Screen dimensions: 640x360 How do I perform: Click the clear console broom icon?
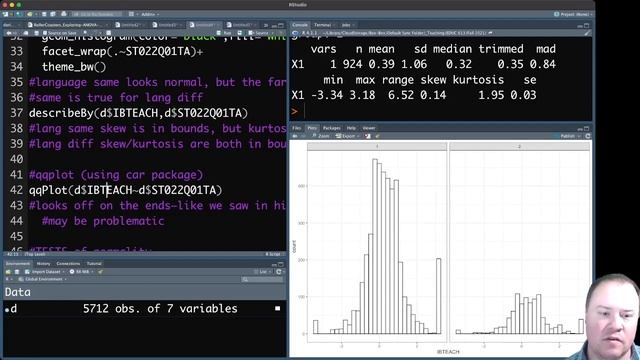click(587, 33)
